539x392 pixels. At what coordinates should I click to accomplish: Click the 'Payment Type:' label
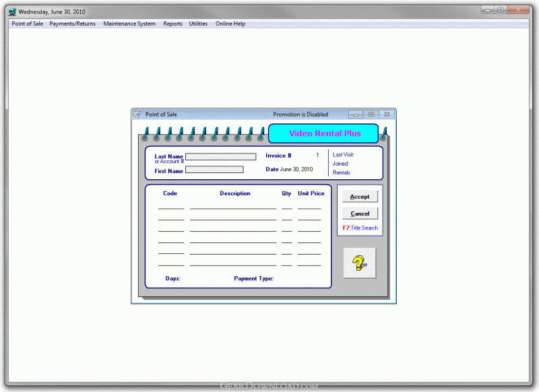coord(254,279)
